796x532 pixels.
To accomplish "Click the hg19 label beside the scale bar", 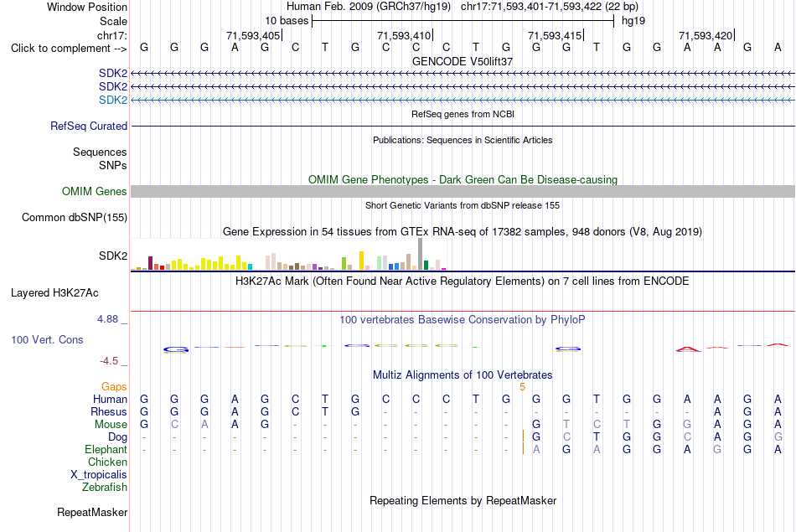I will click(633, 21).
